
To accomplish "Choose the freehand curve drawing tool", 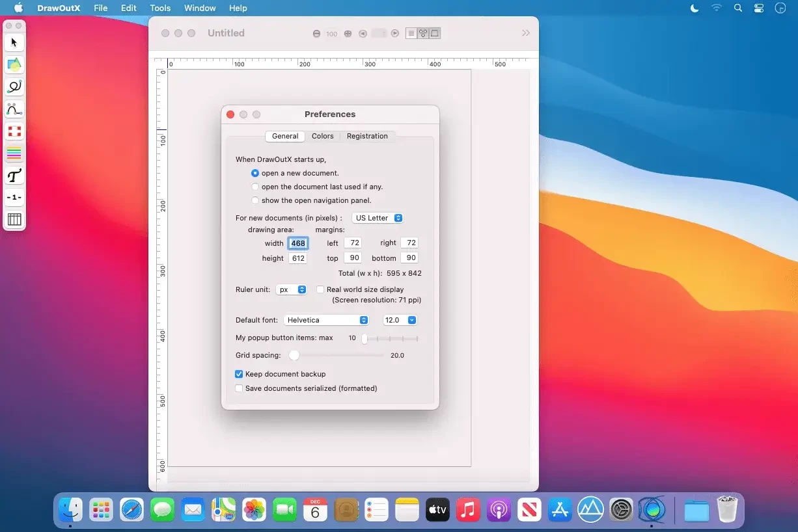I will 14,86.
